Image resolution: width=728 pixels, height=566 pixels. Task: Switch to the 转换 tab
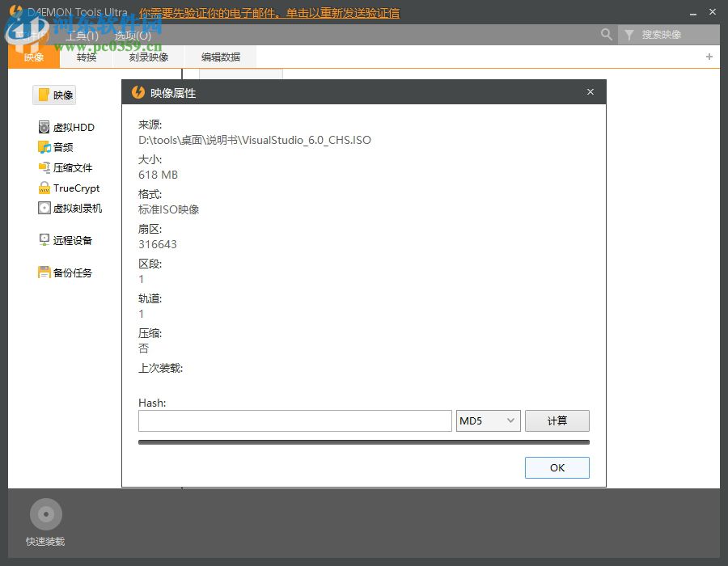coord(87,57)
